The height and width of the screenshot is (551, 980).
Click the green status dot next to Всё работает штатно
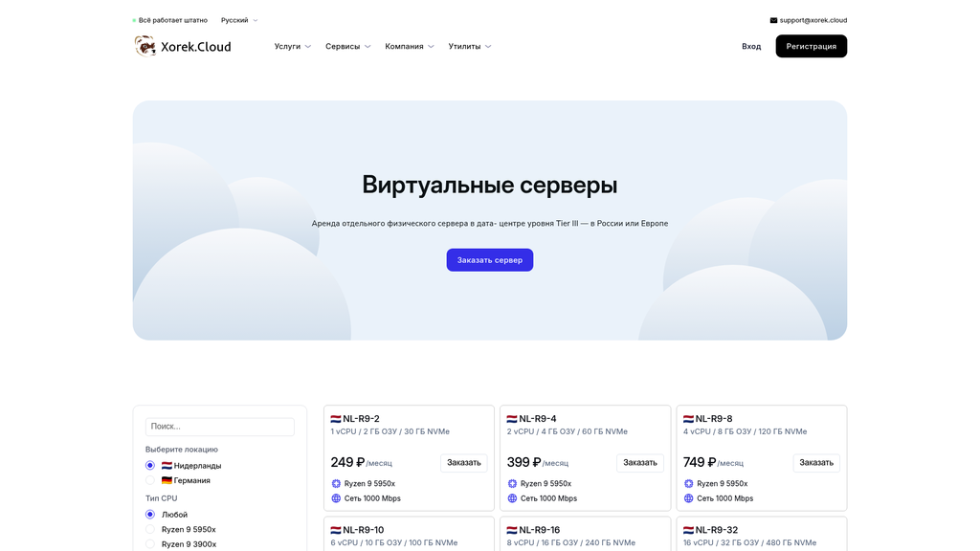pos(133,19)
